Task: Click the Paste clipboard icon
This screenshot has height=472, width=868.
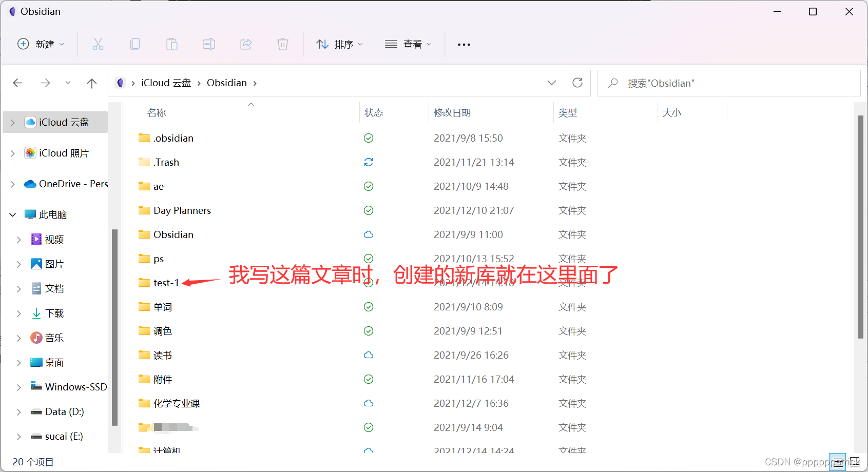Action: [x=172, y=44]
